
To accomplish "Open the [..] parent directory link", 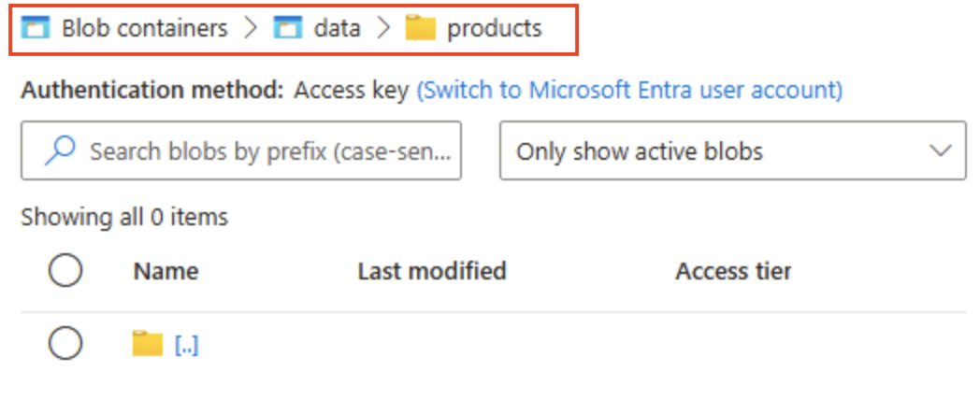I will [x=186, y=346].
